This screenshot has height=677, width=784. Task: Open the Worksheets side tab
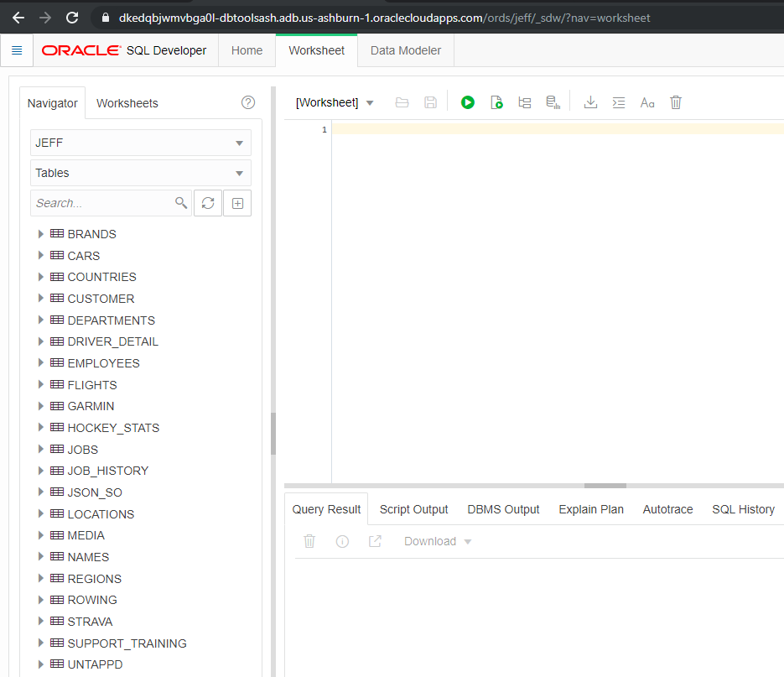pos(127,103)
